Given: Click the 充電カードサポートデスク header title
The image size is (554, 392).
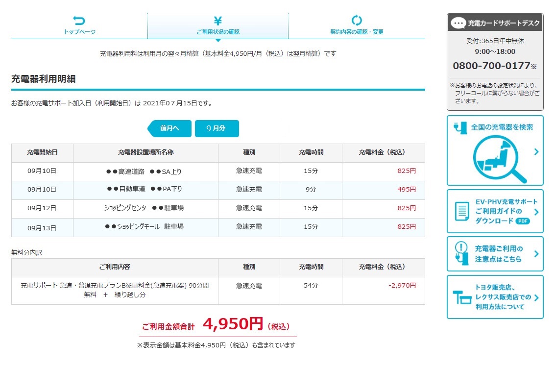Looking at the screenshot, I should coord(504,24).
